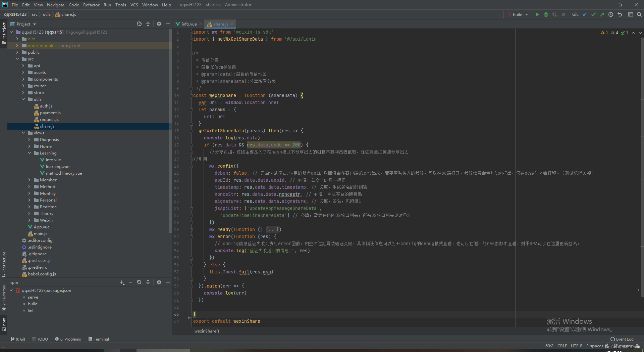Screen dimensions: 644x352
Task: Collapse the Learning folder
Action: [x=29, y=153]
